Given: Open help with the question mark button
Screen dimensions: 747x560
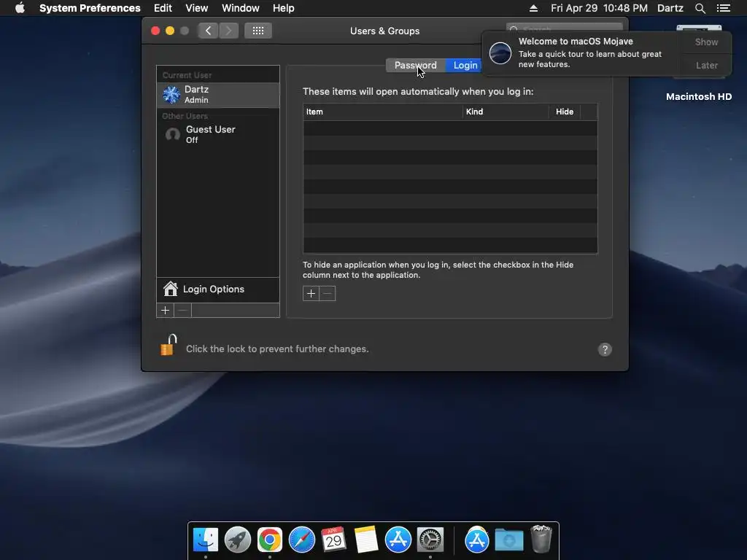Looking at the screenshot, I should (x=605, y=349).
